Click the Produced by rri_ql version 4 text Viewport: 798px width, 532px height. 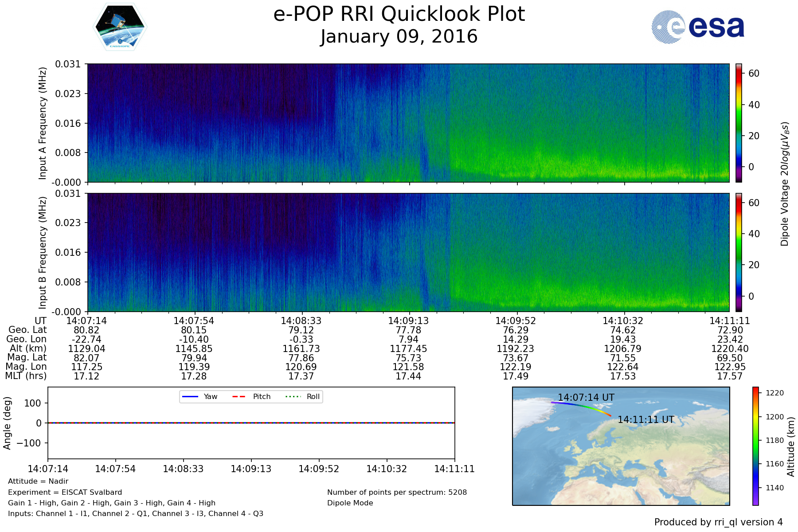[718, 522]
